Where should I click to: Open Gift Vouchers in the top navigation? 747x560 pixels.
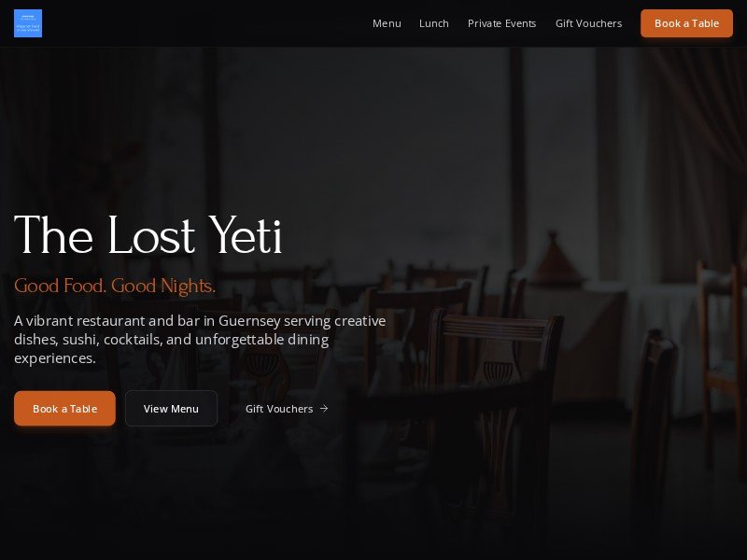pyautogui.click(x=589, y=23)
